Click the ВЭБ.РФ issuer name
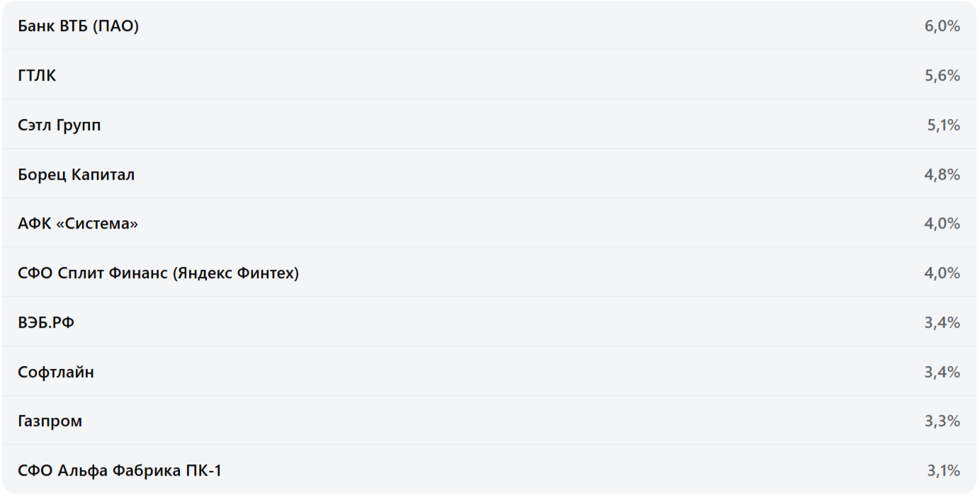The height and width of the screenshot is (497, 980). [46, 323]
